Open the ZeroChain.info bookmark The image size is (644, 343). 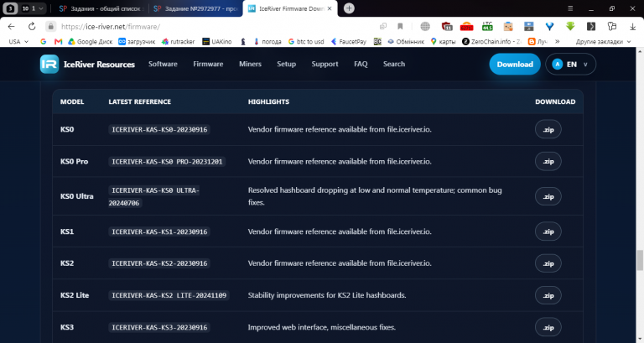tap(492, 41)
